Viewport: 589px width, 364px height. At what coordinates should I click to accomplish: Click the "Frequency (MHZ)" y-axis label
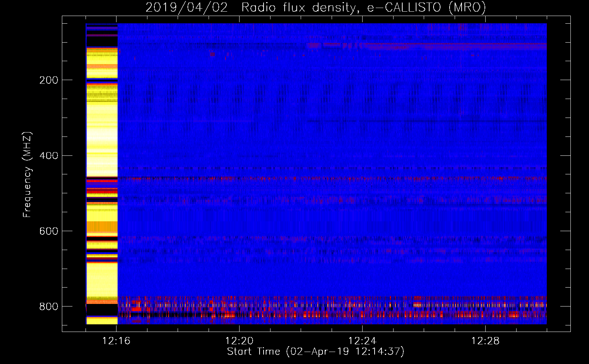(27, 174)
